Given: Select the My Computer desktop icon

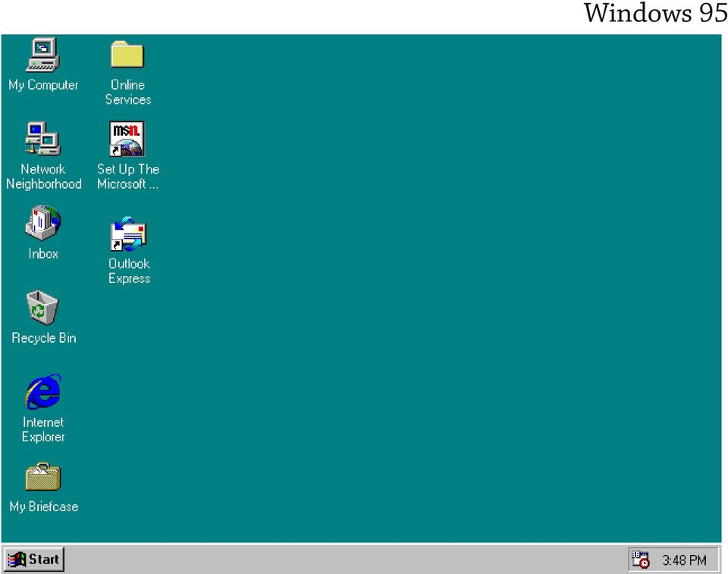Looking at the screenshot, I should (x=42, y=55).
